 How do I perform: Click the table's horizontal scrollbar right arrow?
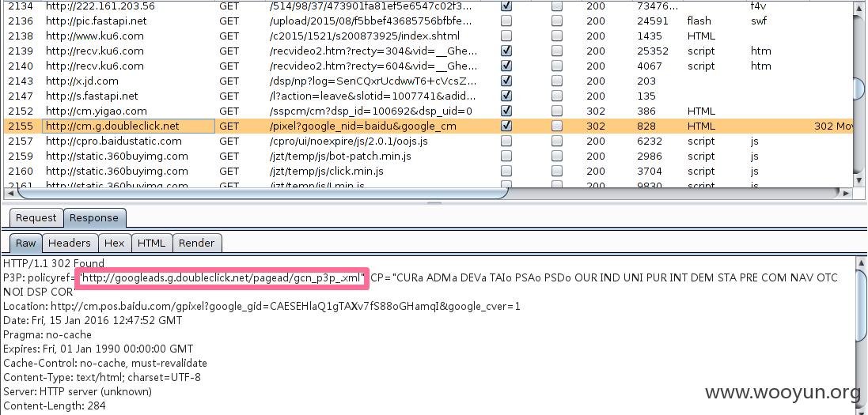[845, 193]
